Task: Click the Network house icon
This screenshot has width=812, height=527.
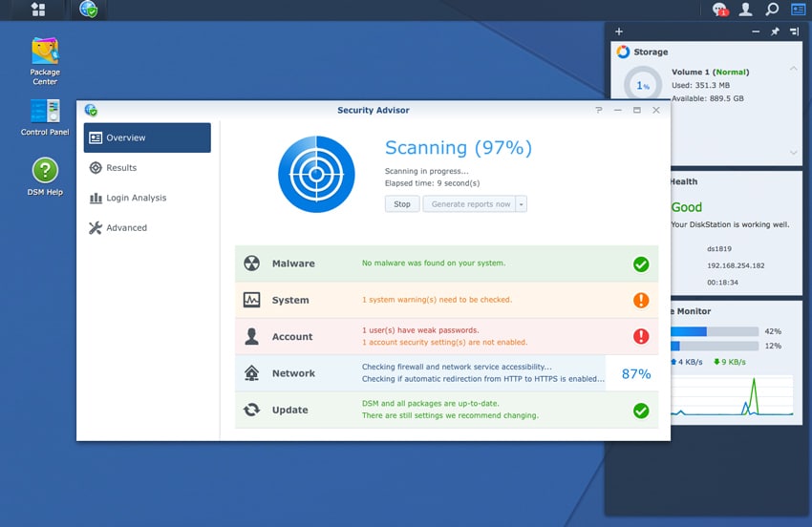Action: coord(251,372)
